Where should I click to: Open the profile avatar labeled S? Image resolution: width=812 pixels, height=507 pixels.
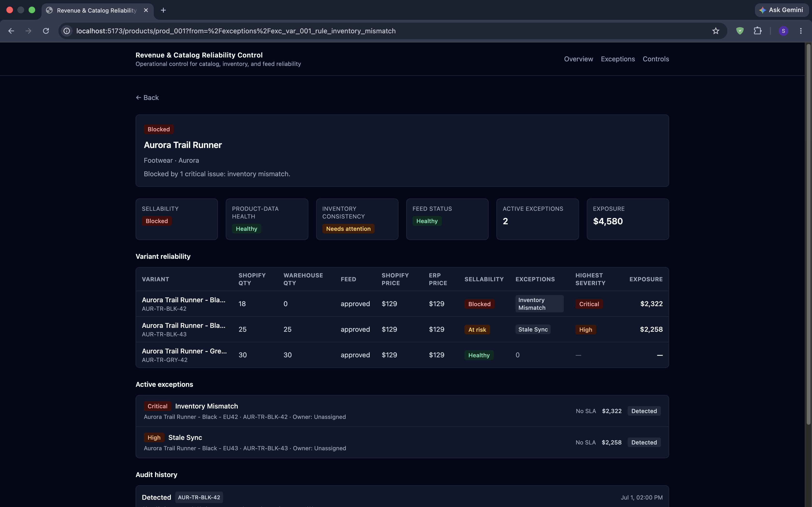[x=783, y=31]
